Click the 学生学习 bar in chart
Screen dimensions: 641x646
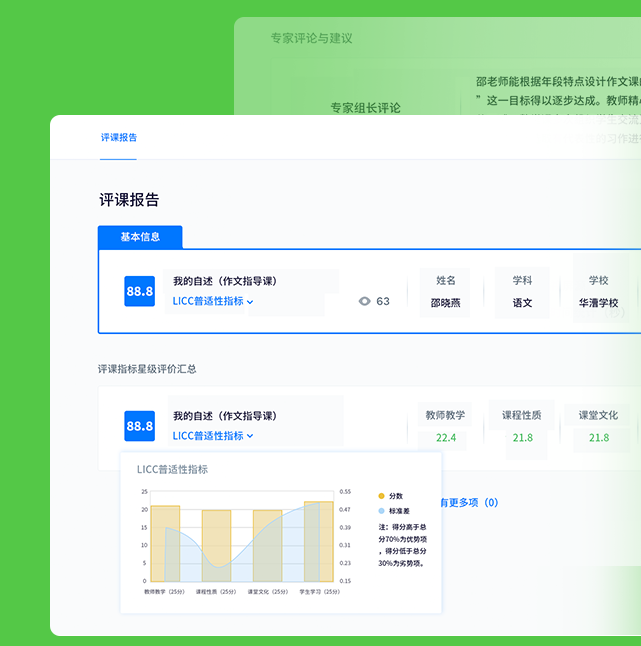(318, 542)
